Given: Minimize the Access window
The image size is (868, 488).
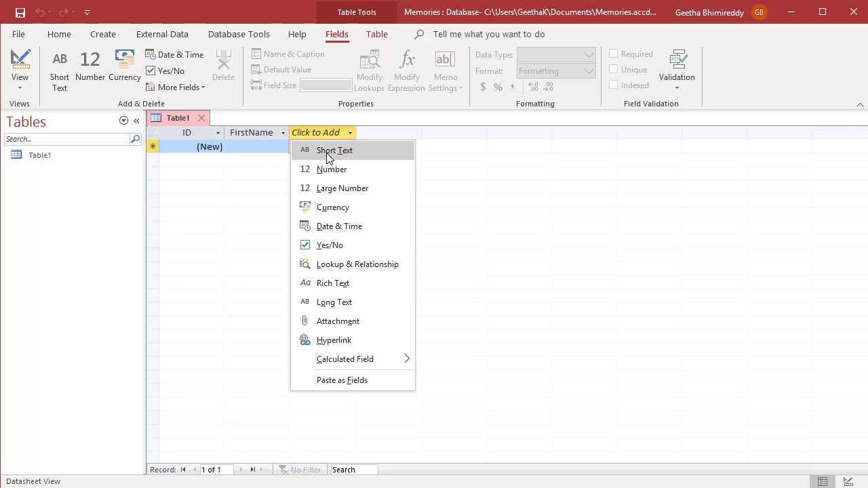Looking at the screenshot, I should (x=791, y=12).
